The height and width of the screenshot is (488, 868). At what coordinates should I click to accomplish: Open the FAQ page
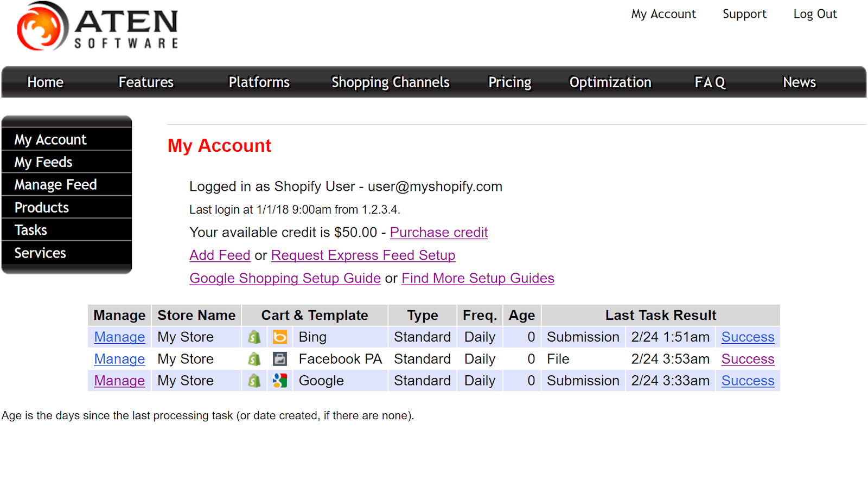coord(709,82)
